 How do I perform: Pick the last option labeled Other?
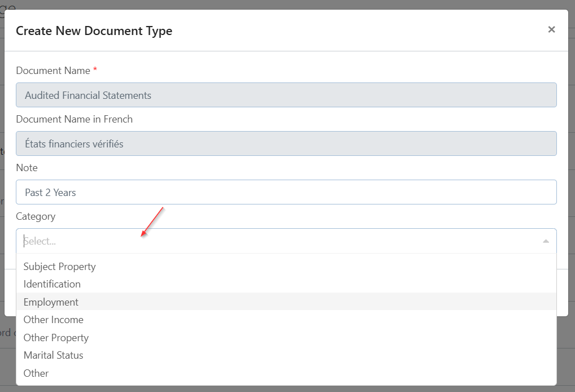point(36,373)
